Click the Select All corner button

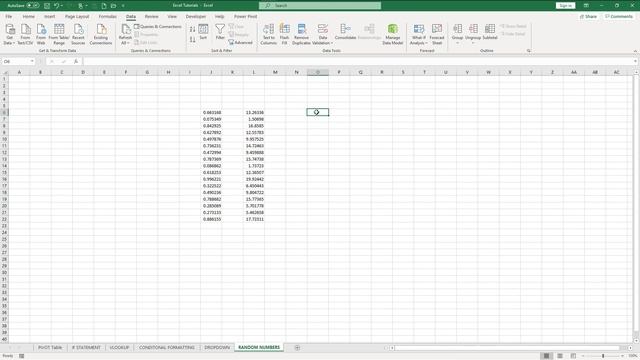point(4,72)
